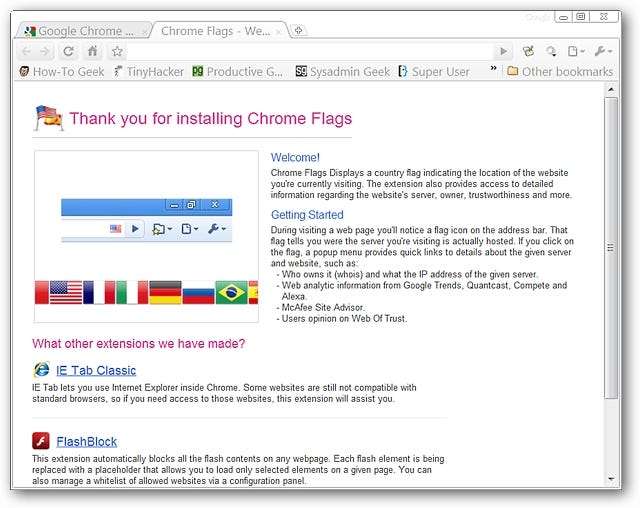The image size is (640, 508).
Task: Bookmark this page with the star icon
Action: coord(117,51)
